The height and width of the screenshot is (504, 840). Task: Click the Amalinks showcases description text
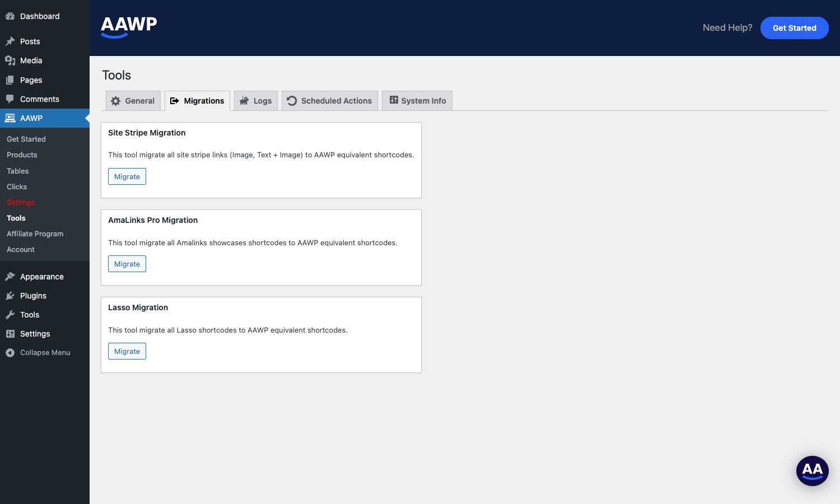point(253,242)
